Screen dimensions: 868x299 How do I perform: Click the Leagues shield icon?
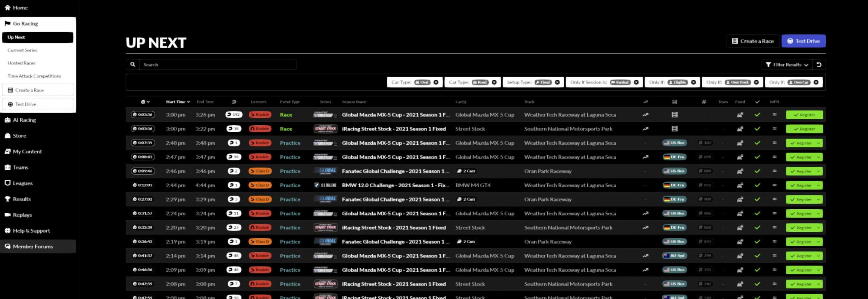7,183
